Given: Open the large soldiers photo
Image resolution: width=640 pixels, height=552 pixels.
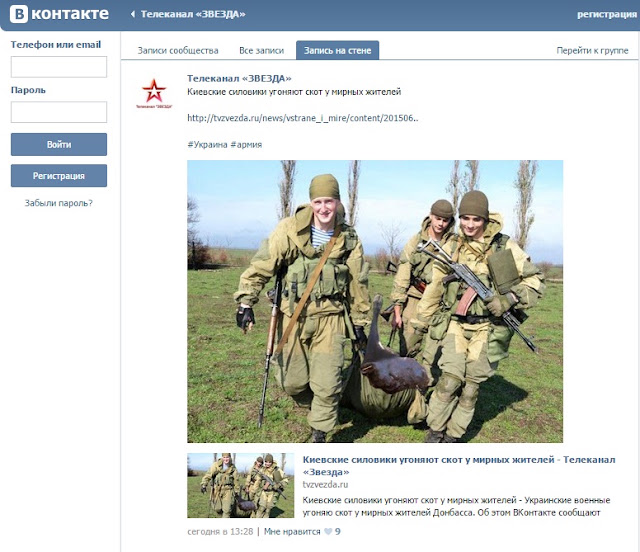Looking at the screenshot, I should pyautogui.click(x=375, y=301).
